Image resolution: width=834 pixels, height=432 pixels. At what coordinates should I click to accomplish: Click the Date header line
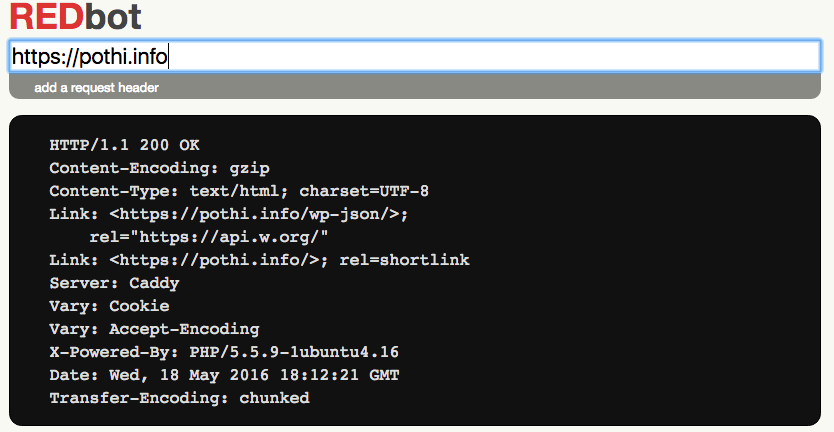tap(224, 375)
